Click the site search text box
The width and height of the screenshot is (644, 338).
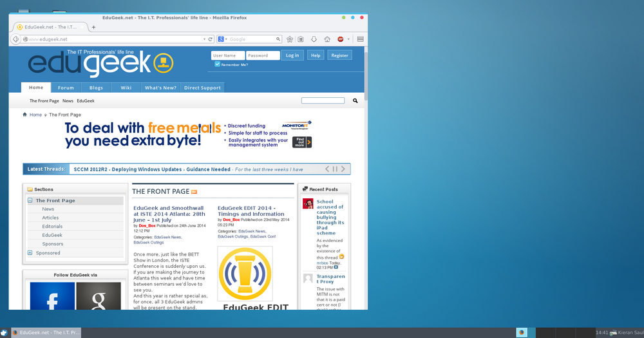[323, 100]
